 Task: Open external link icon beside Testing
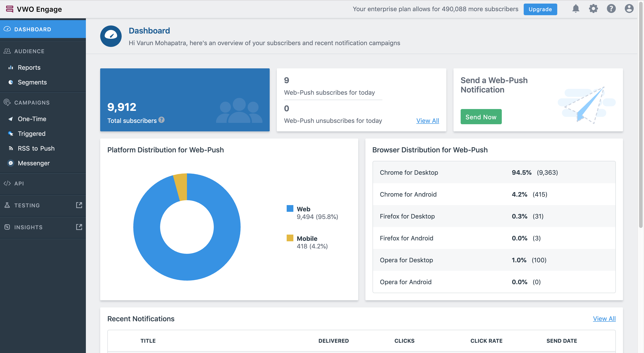click(79, 205)
